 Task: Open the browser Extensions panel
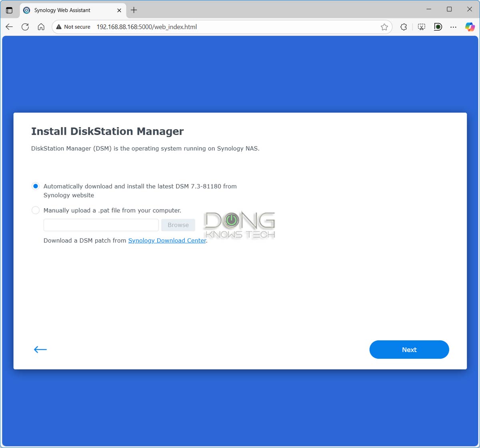click(403, 27)
